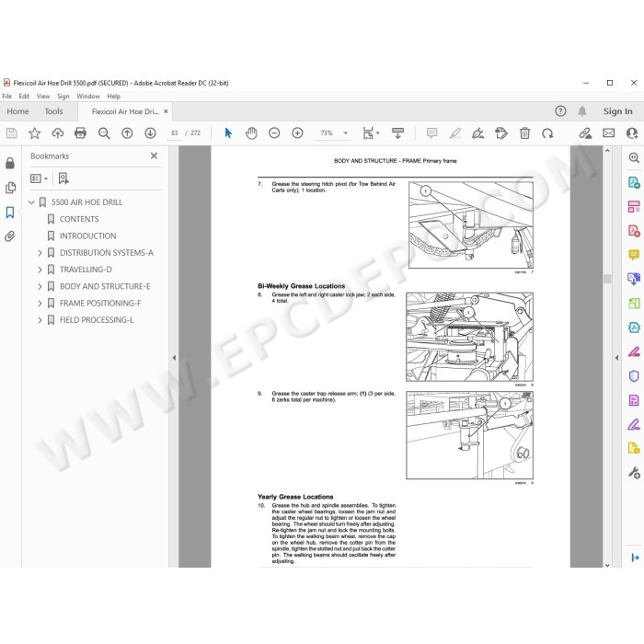Click the Save file icon
The image size is (644, 644).
pyautogui.click(x=11, y=133)
